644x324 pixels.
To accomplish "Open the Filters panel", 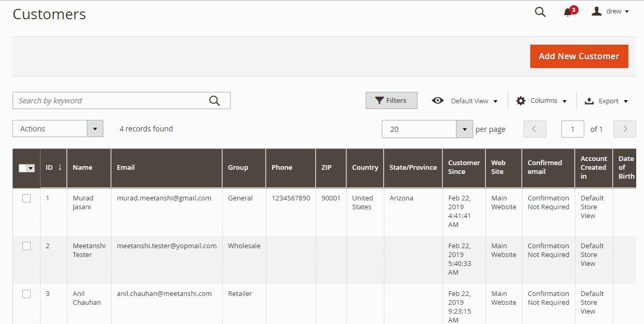I will (x=391, y=101).
